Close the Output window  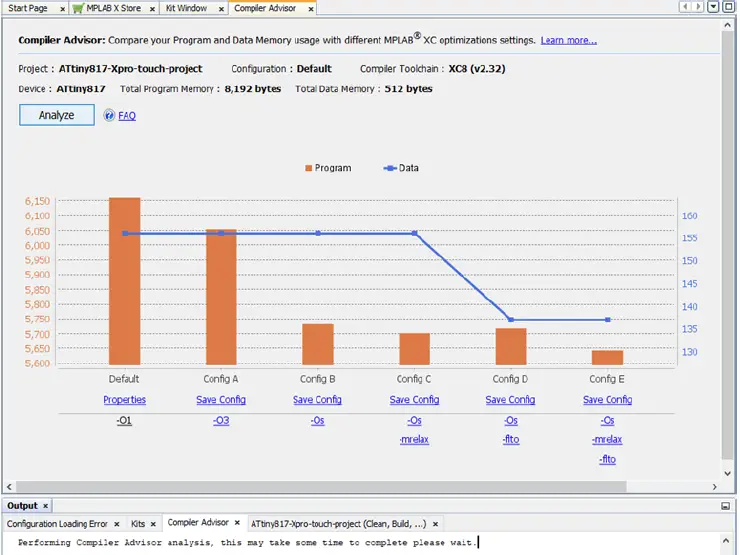(x=45, y=506)
